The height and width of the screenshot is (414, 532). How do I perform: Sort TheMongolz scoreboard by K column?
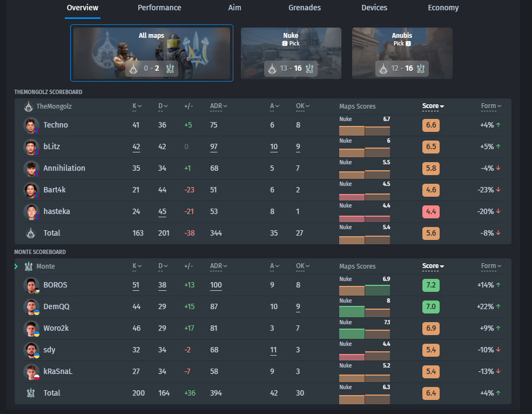[x=137, y=106]
